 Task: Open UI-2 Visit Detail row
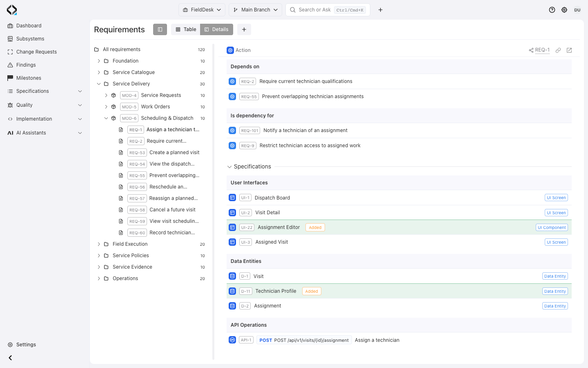[x=399, y=213]
